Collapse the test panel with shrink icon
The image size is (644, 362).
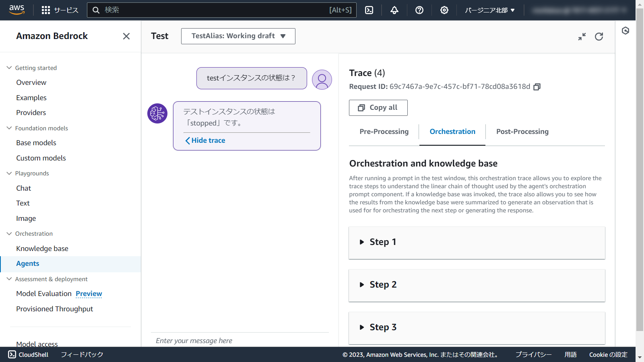click(x=582, y=37)
